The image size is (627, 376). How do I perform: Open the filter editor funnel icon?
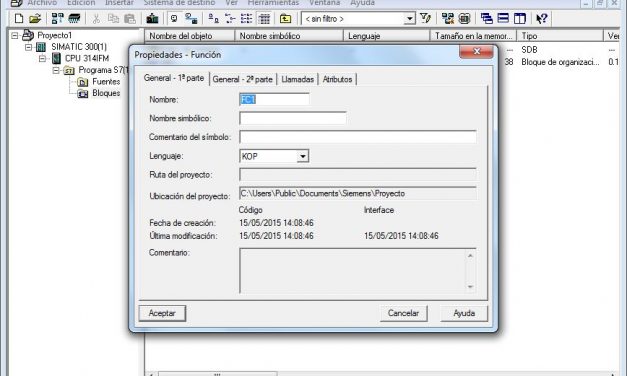click(x=425, y=18)
